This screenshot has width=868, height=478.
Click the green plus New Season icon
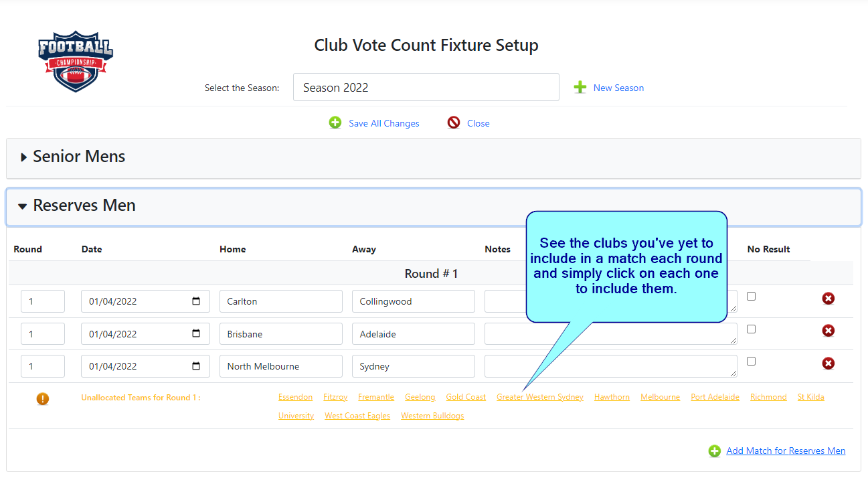(x=580, y=88)
